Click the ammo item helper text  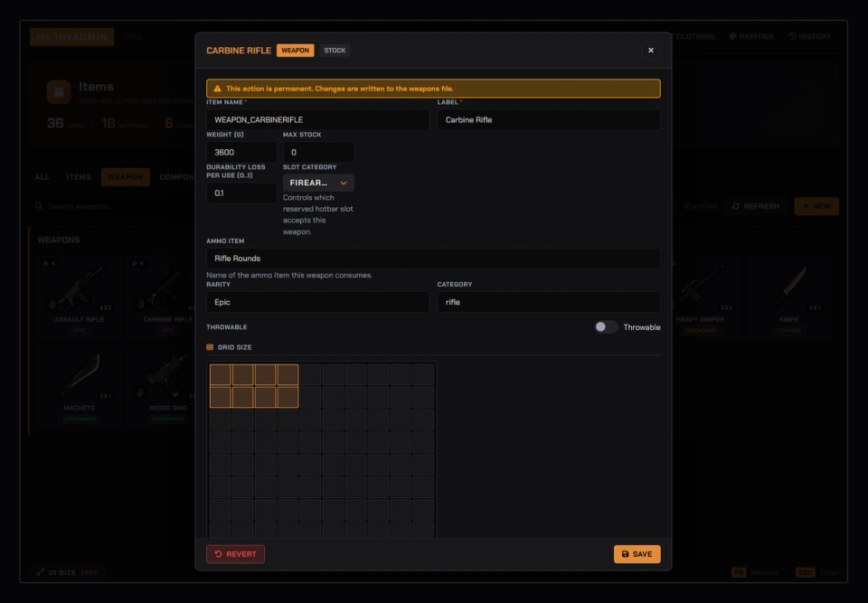(x=289, y=275)
